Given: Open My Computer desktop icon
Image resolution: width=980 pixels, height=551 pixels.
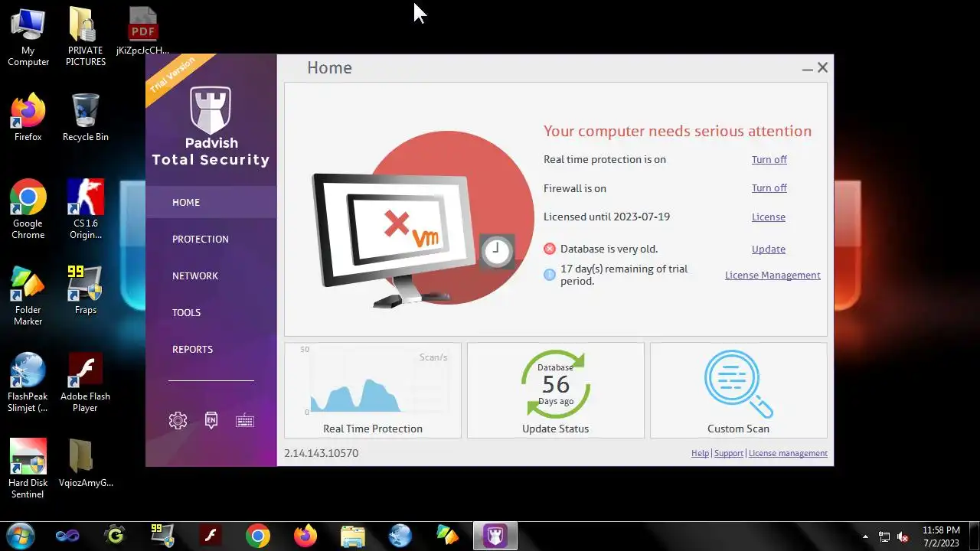Looking at the screenshot, I should pyautogui.click(x=28, y=37).
